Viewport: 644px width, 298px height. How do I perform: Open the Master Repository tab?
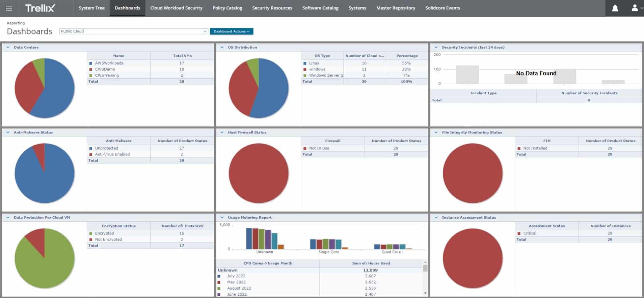click(396, 8)
